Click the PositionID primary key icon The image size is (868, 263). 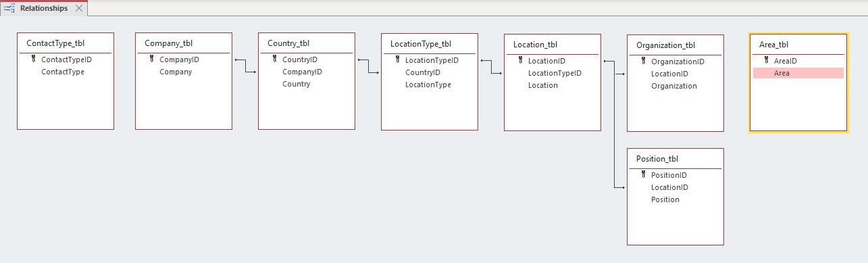(643, 175)
